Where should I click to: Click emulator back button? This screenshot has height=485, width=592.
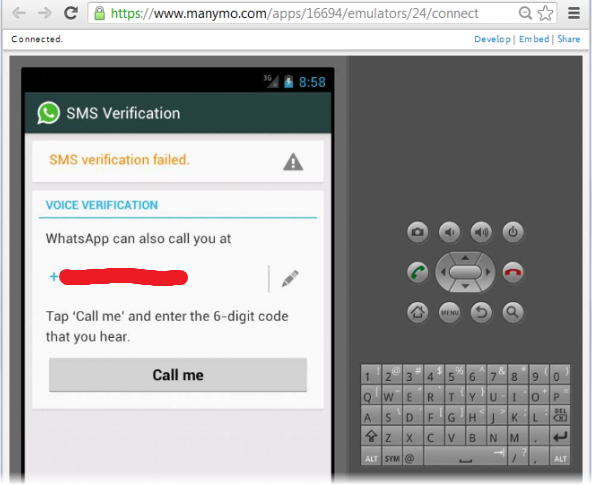click(481, 312)
